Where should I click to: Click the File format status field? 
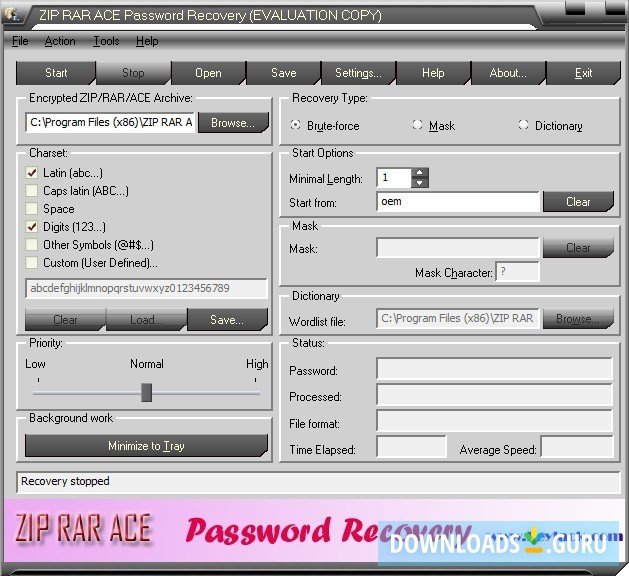(495, 422)
